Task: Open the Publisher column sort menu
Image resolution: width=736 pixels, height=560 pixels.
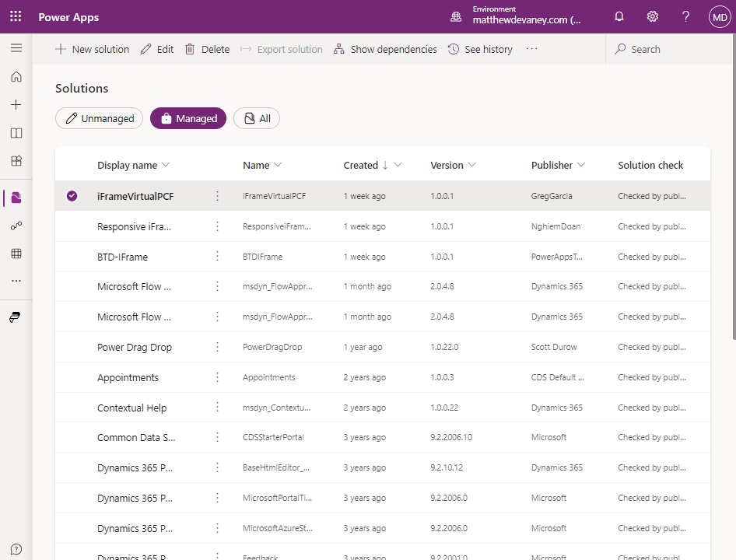Action: point(580,165)
